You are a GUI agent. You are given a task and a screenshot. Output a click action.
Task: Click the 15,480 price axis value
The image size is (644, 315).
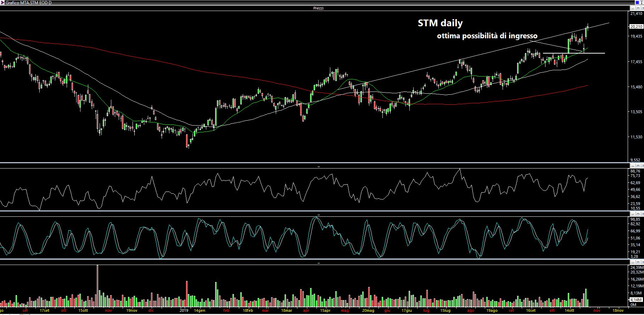636,87
